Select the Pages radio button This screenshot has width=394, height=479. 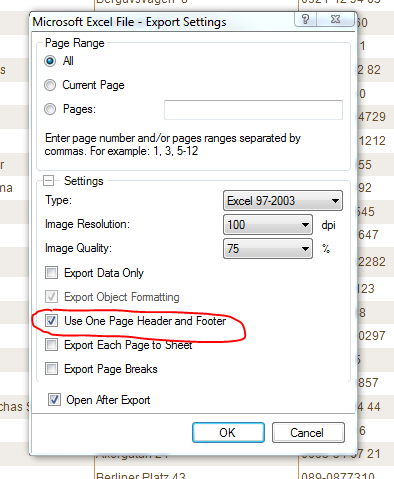coord(50,109)
